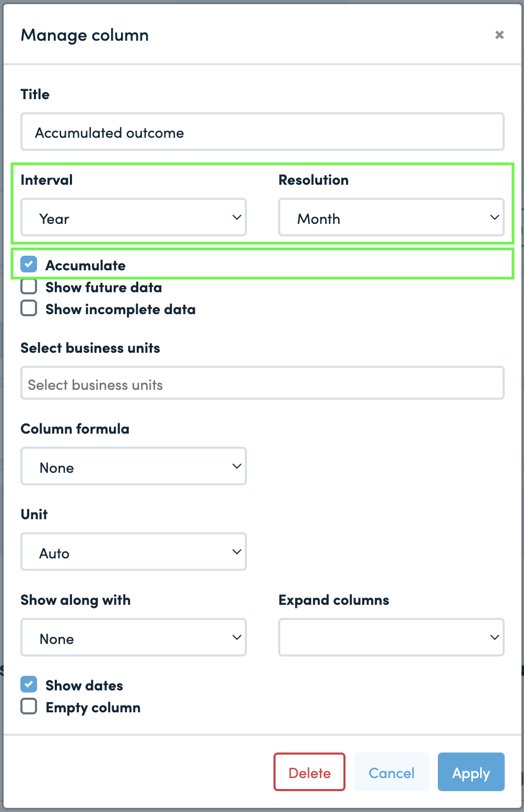Open the Interval dropdown showing Year

134,217
